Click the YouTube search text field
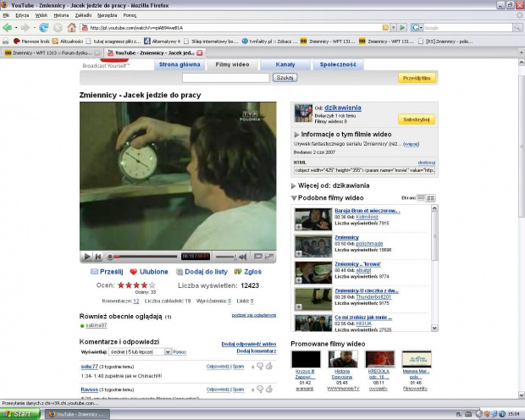This screenshot has width=525, height=420. tap(226, 78)
